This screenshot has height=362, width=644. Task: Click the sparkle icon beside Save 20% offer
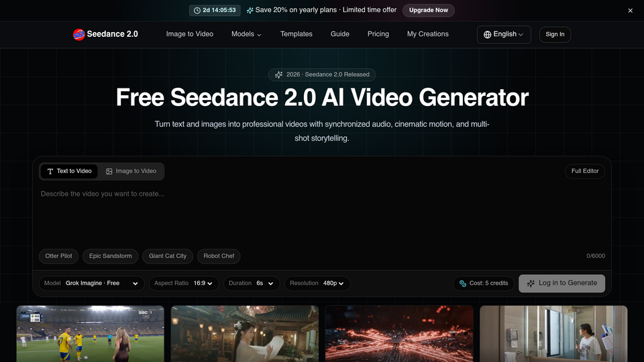(x=250, y=10)
